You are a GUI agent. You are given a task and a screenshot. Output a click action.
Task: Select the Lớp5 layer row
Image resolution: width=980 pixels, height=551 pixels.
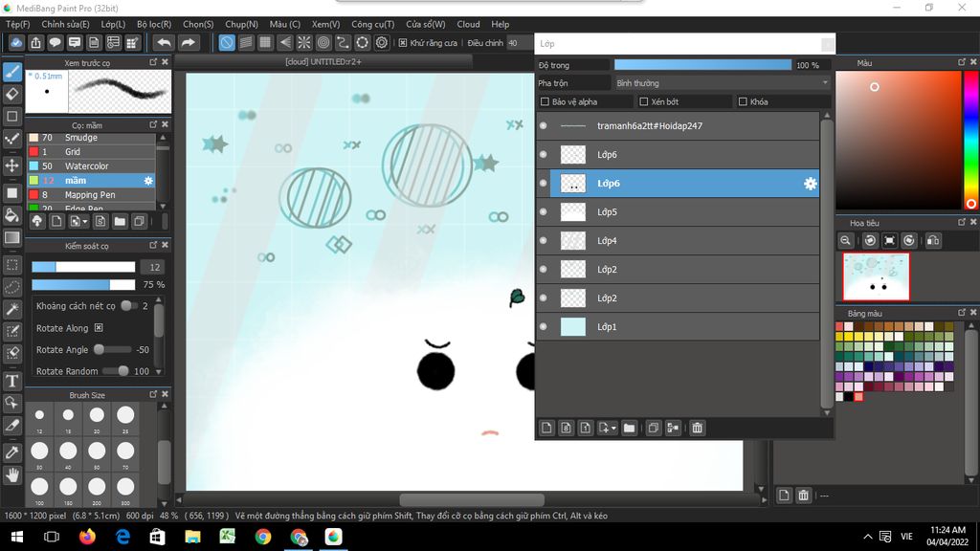coord(678,212)
